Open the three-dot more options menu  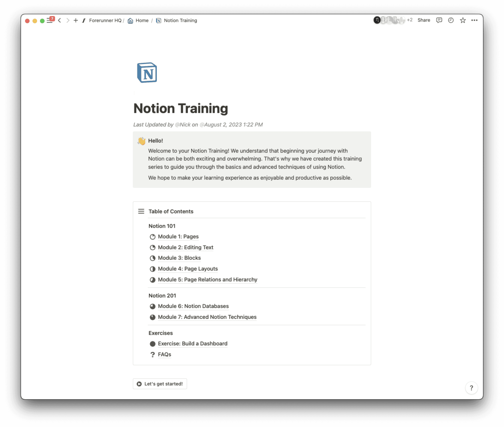click(x=474, y=20)
